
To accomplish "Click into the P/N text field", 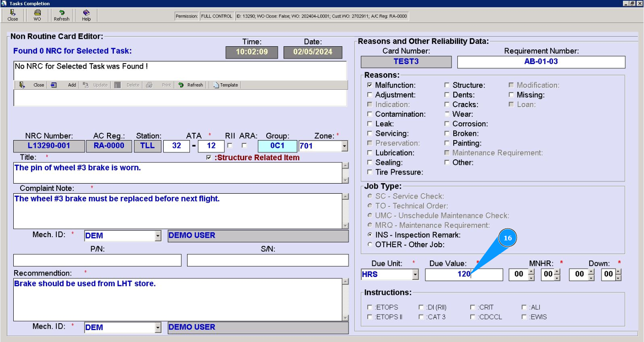I will [x=97, y=261].
